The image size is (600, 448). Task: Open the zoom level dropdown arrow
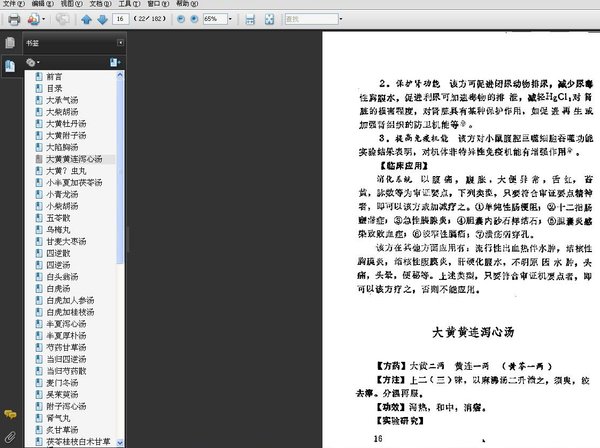tap(230, 19)
